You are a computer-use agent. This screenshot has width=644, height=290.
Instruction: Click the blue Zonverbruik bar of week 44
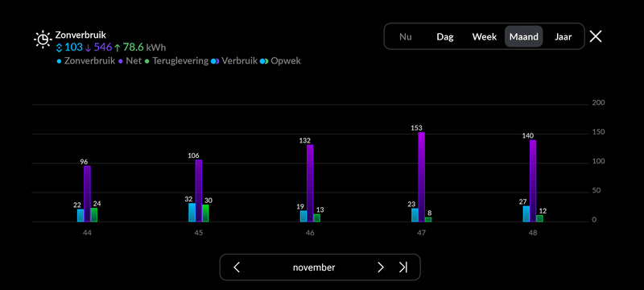pos(80,216)
